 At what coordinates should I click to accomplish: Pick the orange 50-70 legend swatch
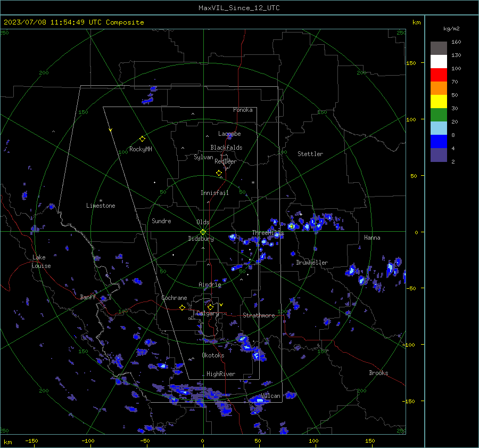(439, 88)
